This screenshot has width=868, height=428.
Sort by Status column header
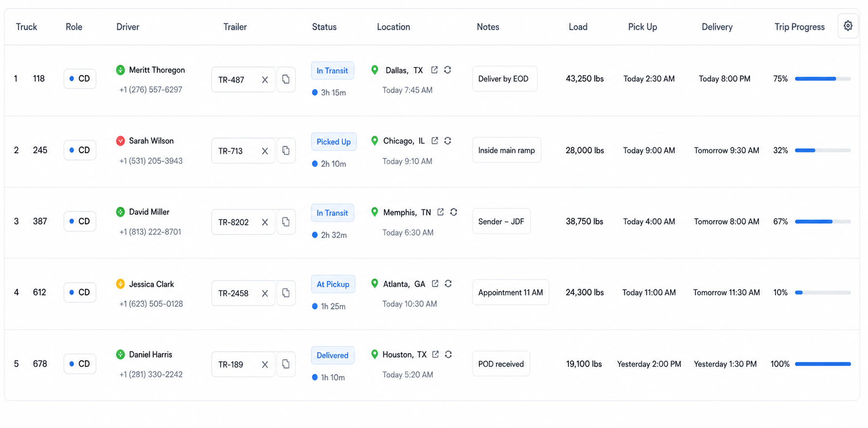pyautogui.click(x=324, y=27)
